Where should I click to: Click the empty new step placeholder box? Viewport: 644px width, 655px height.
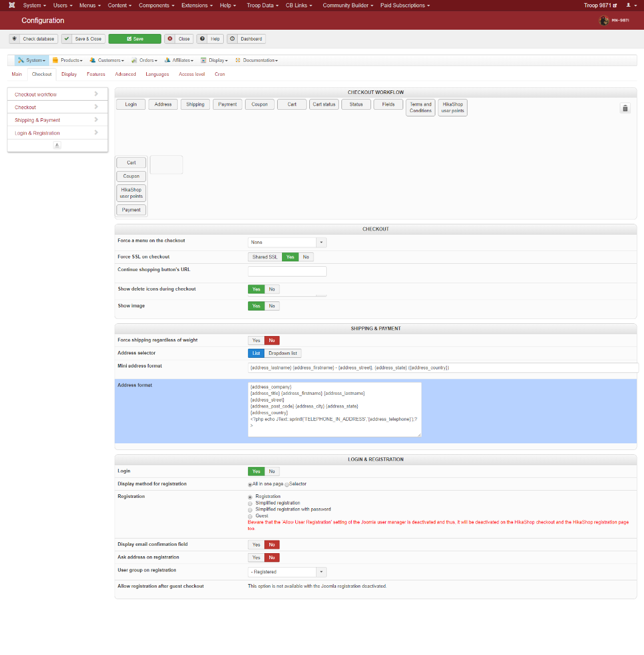click(x=166, y=165)
